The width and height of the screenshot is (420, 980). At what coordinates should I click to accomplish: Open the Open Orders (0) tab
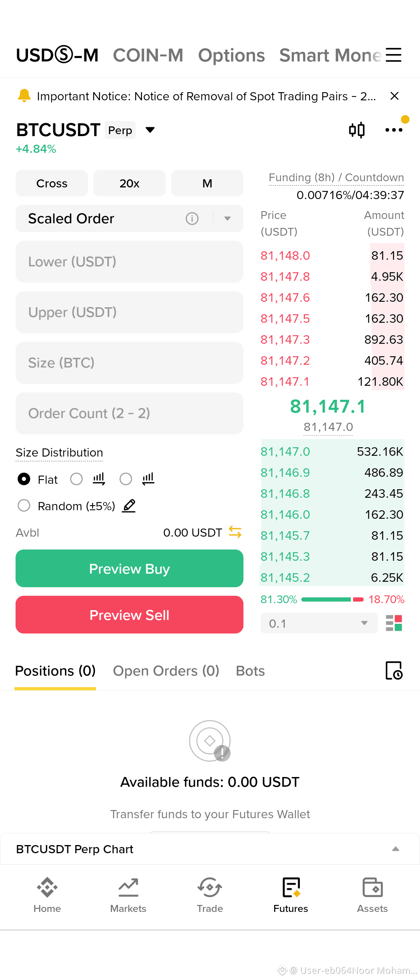point(166,671)
